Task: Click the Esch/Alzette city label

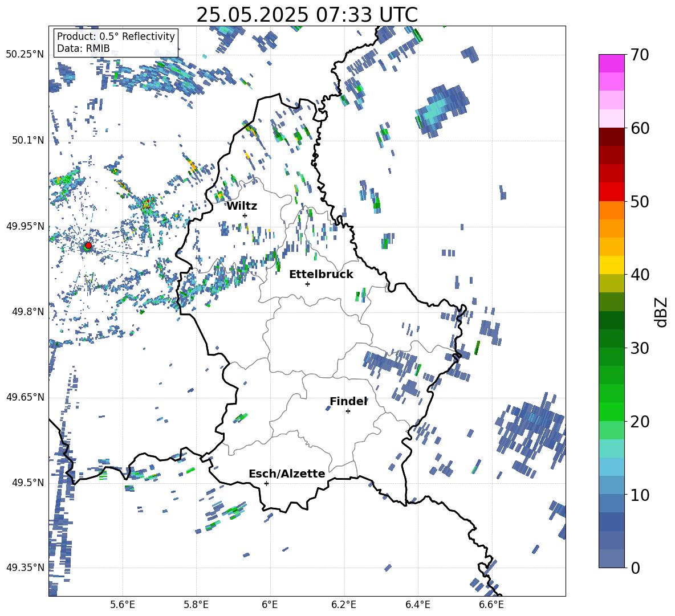Action: [287, 474]
